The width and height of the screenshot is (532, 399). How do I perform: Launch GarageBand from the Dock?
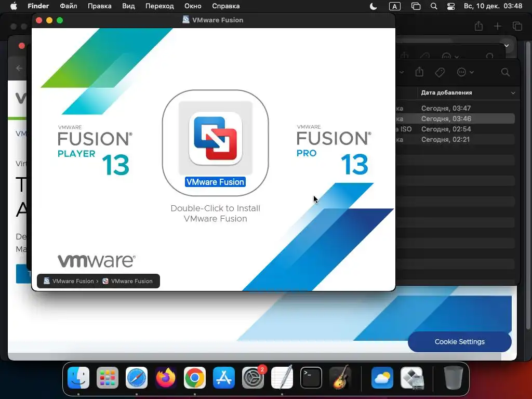click(x=340, y=378)
